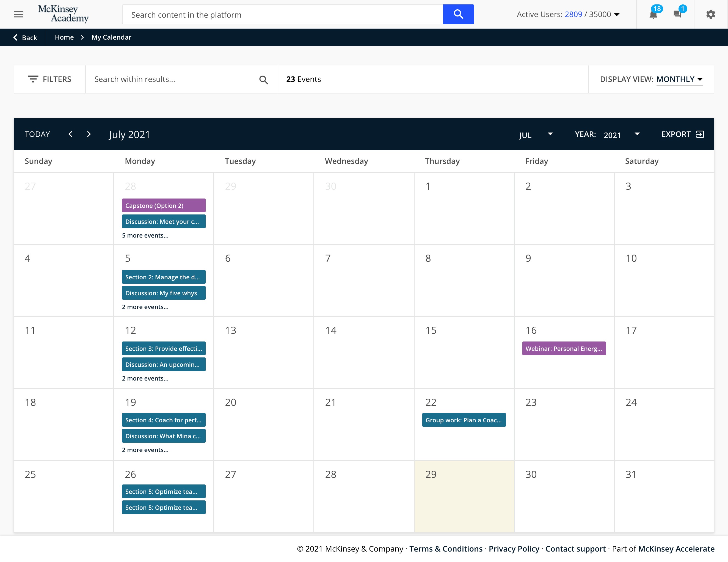Click magnifier in search within results
Image resolution: width=728 pixels, height=562 pixels.
(263, 80)
